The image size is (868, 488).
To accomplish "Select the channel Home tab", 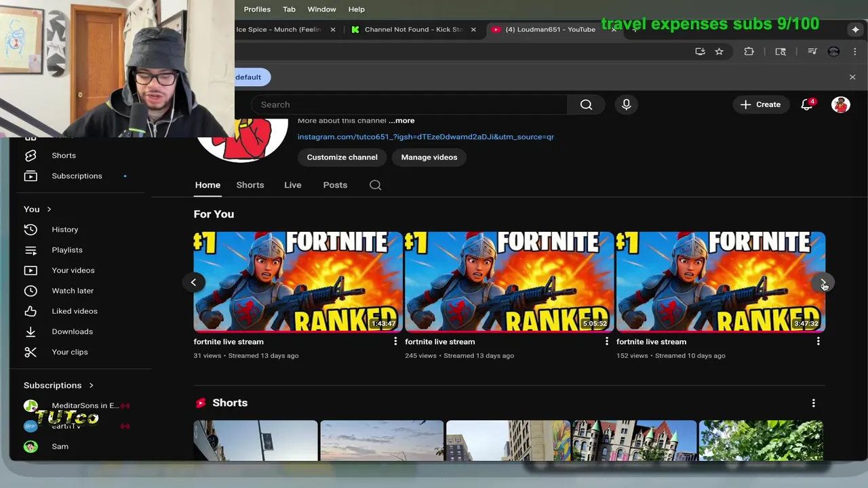I will (x=208, y=185).
